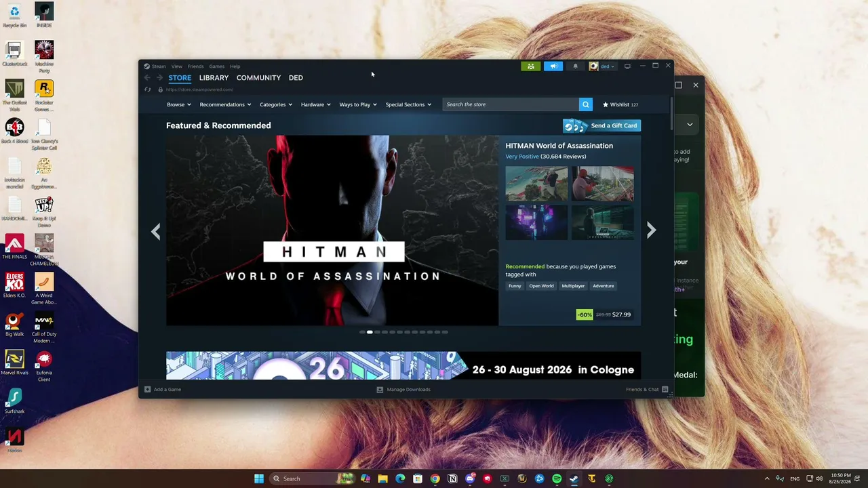Open Google Chrome from the taskbar

point(435,479)
